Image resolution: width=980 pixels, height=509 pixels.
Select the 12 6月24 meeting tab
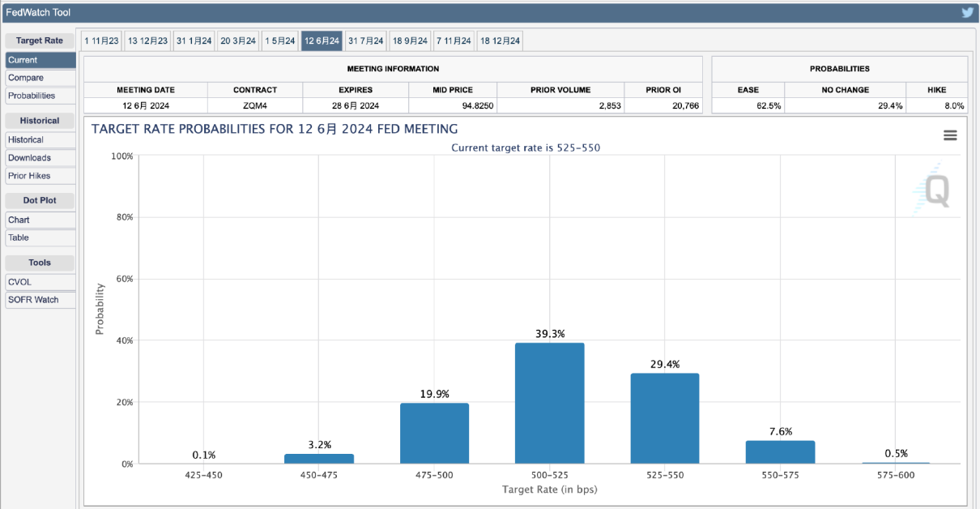tap(322, 41)
